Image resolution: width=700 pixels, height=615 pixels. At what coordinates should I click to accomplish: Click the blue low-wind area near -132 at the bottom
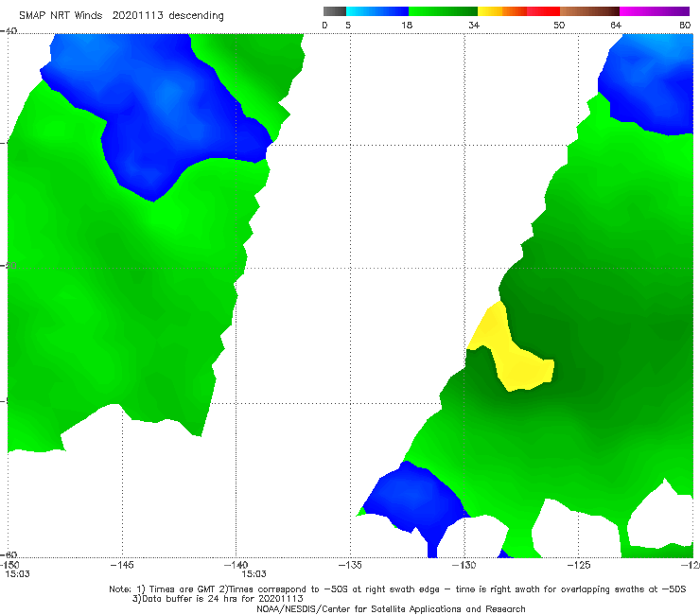(413, 498)
